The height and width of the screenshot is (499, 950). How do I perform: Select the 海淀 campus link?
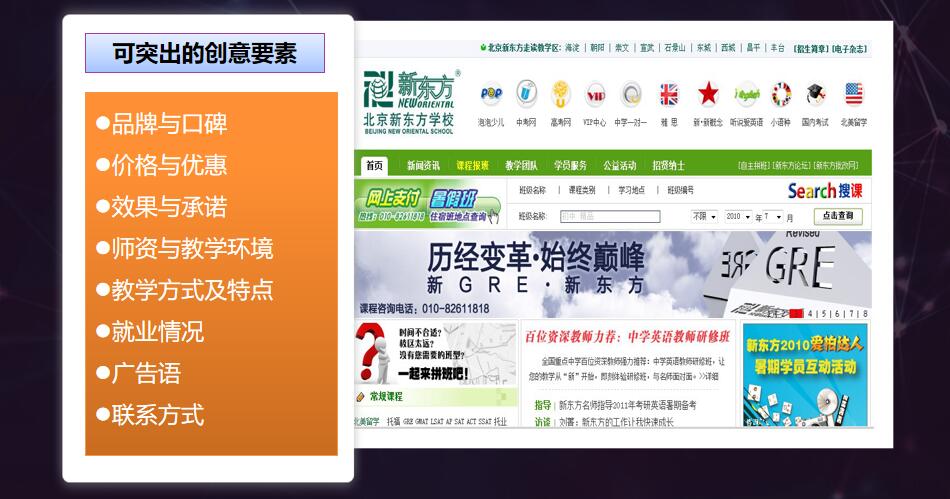point(573,48)
